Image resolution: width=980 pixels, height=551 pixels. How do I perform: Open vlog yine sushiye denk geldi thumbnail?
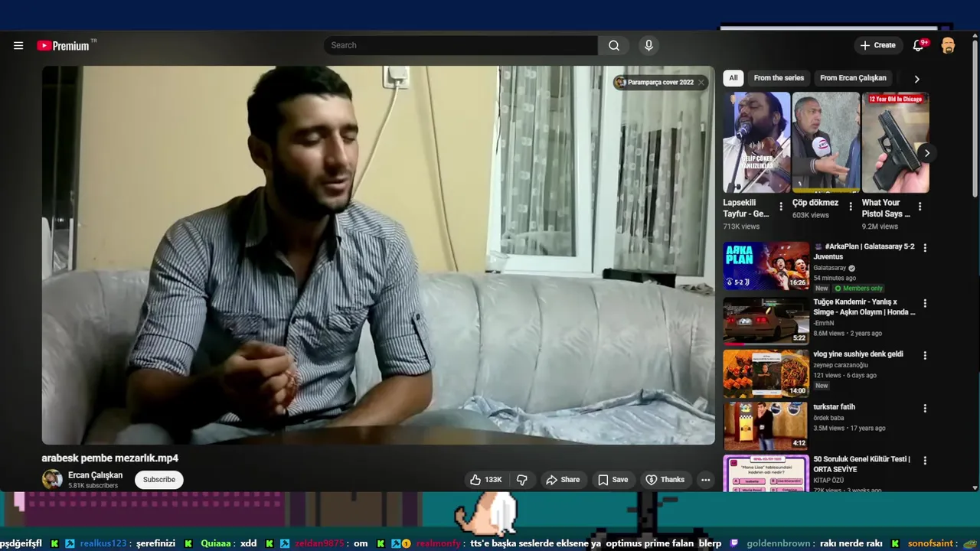coord(766,373)
